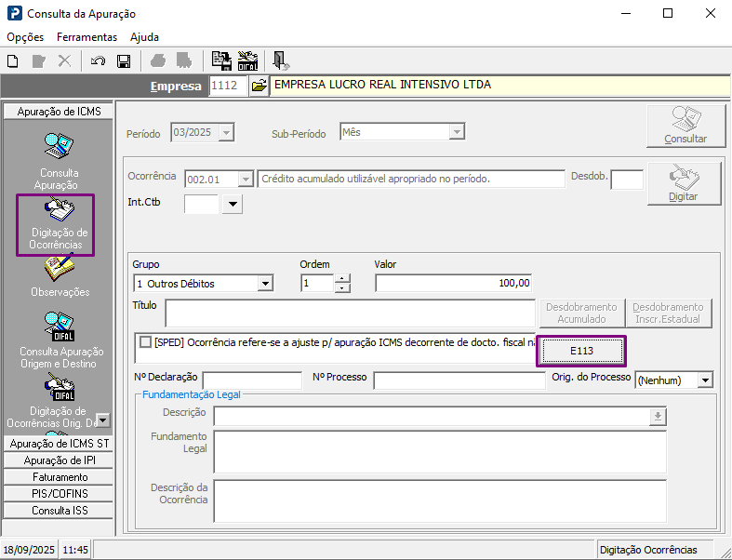Click the Descrição da Ocorrência text area
This screenshot has width=732, height=560.
click(x=440, y=500)
